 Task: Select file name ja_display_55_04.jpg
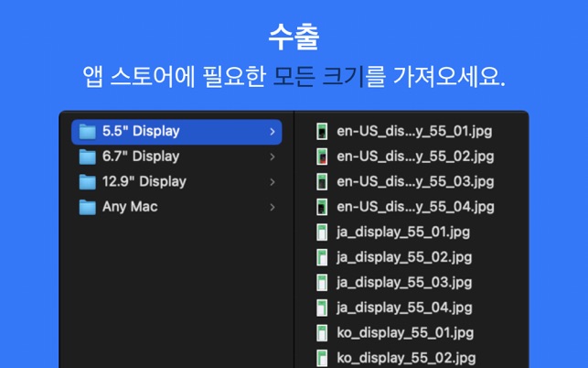[x=404, y=308]
